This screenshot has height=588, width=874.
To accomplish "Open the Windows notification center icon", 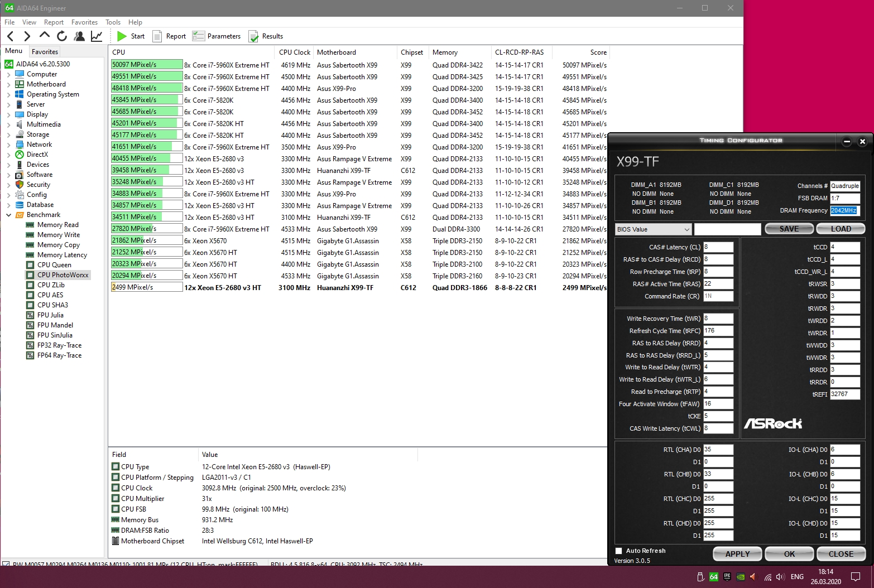I will pos(855,577).
